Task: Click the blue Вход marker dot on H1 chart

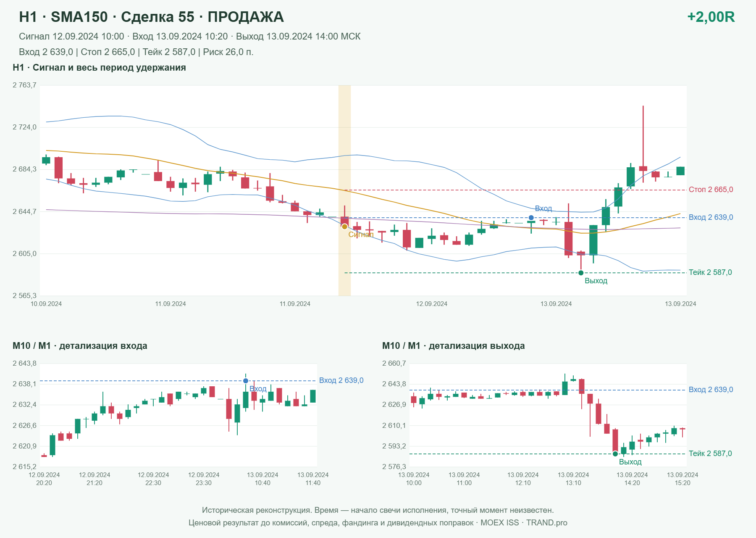Action: point(531,218)
